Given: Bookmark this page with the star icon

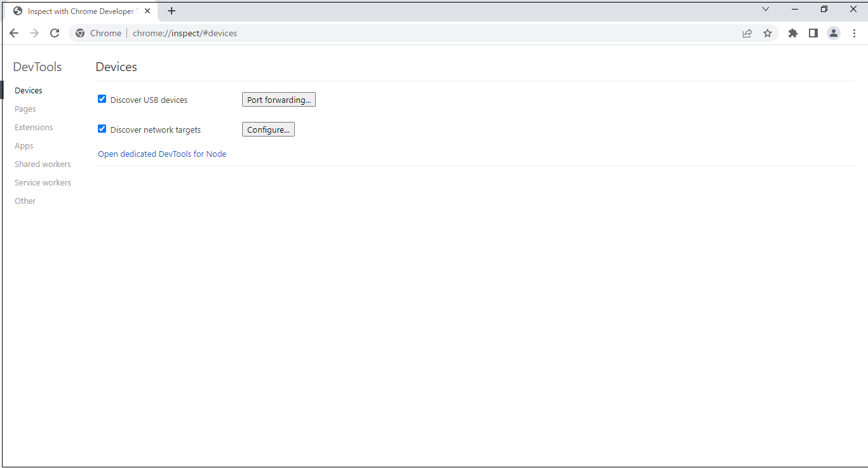Looking at the screenshot, I should (768, 33).
